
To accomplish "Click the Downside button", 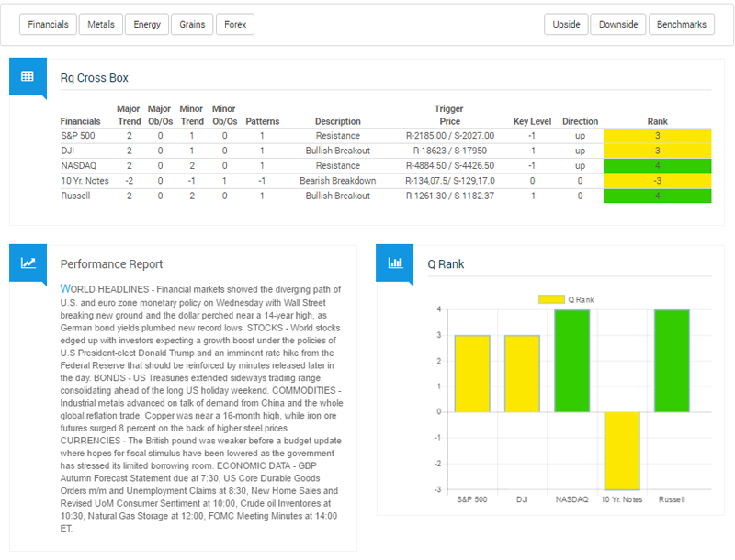I will [x=617, y=25].
